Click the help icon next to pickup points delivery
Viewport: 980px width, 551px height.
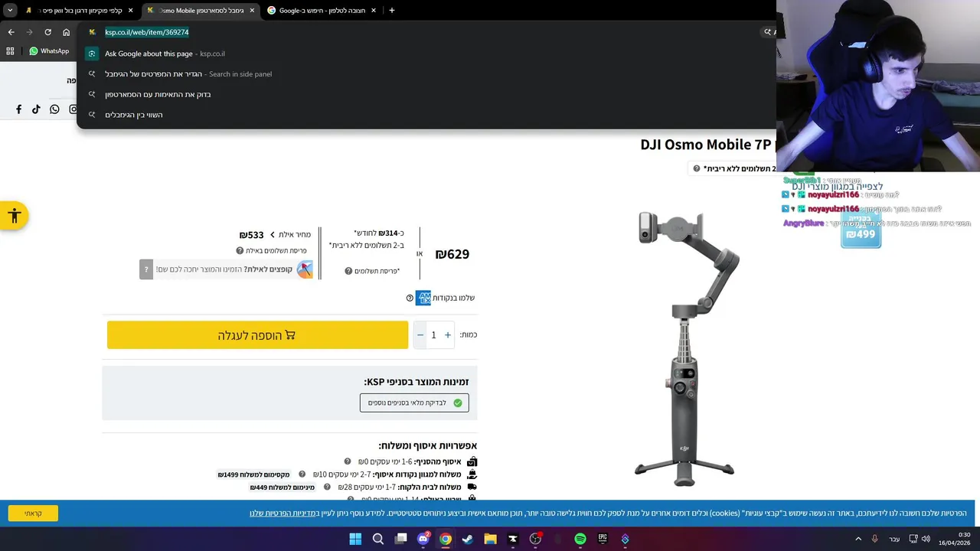(x=302, y=474)
